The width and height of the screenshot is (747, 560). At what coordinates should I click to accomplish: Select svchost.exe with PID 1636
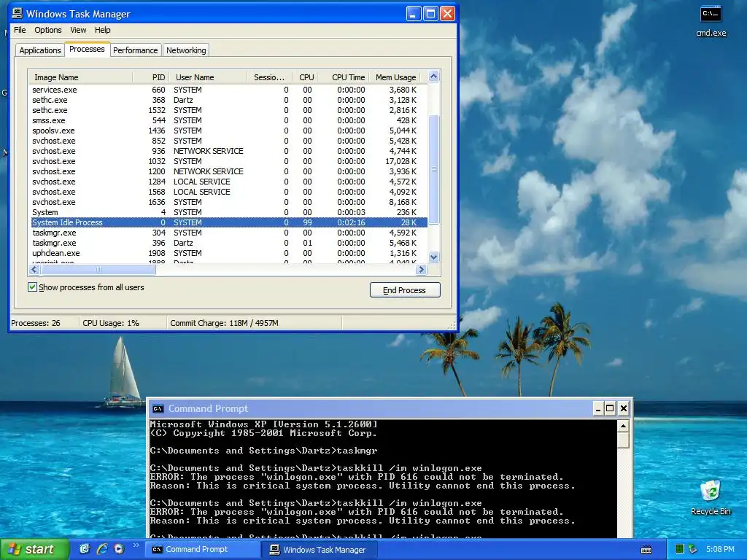tap(228, 202)
